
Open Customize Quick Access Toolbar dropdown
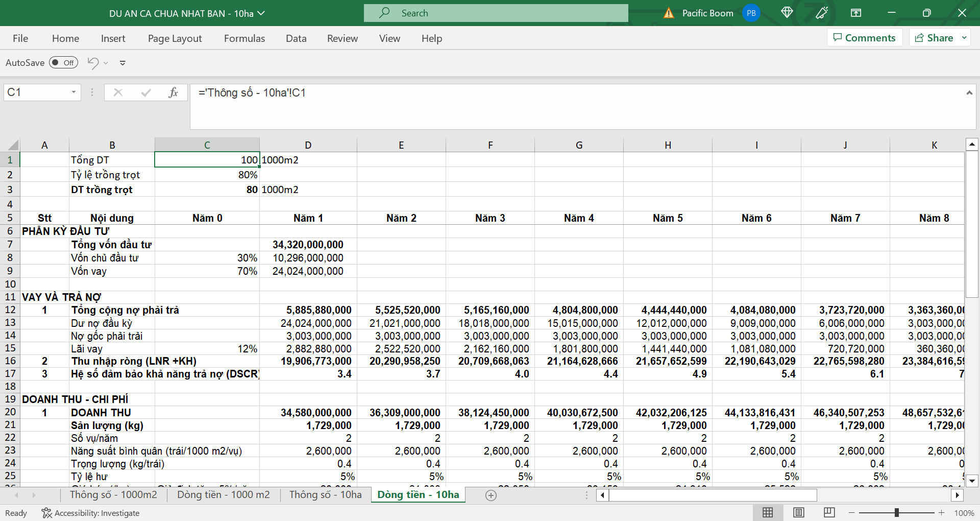tap(122, 63)
